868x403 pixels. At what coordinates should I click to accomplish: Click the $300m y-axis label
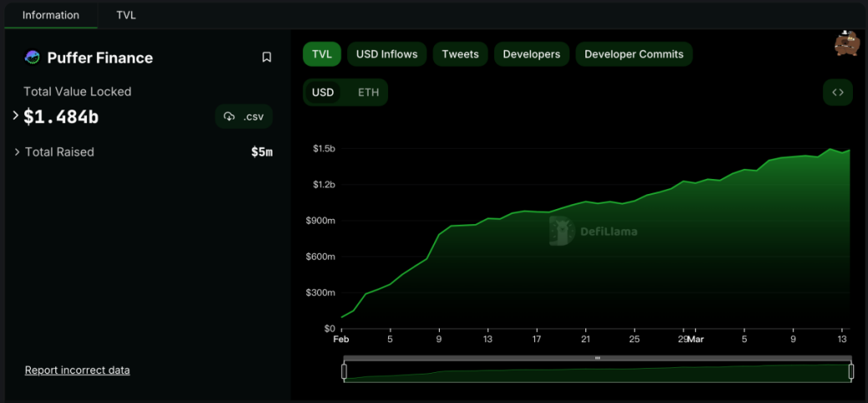coord(322,293)
